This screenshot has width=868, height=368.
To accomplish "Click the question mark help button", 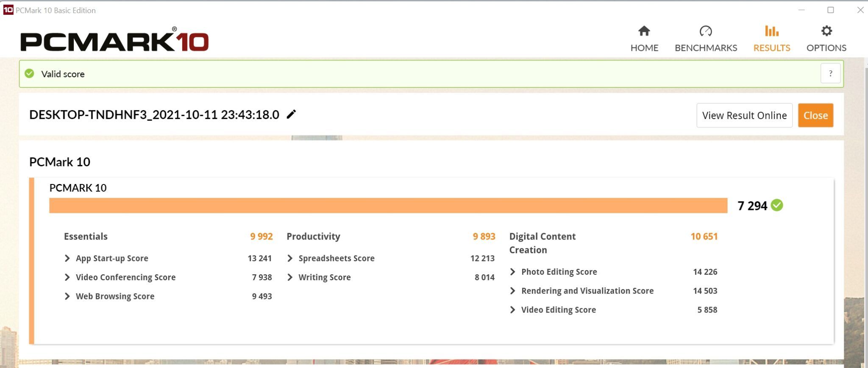I will click(830, 74).
